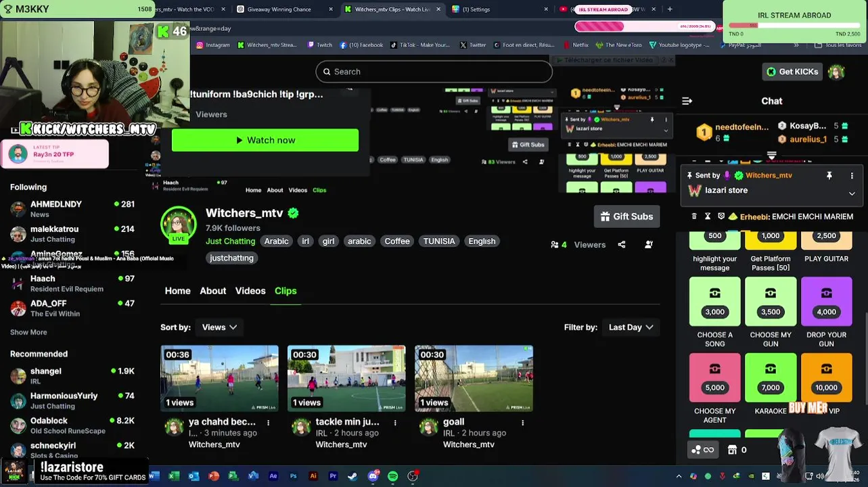Click the Witchers_mtv live avatar
868x487 pixels.
coord(179,225)
